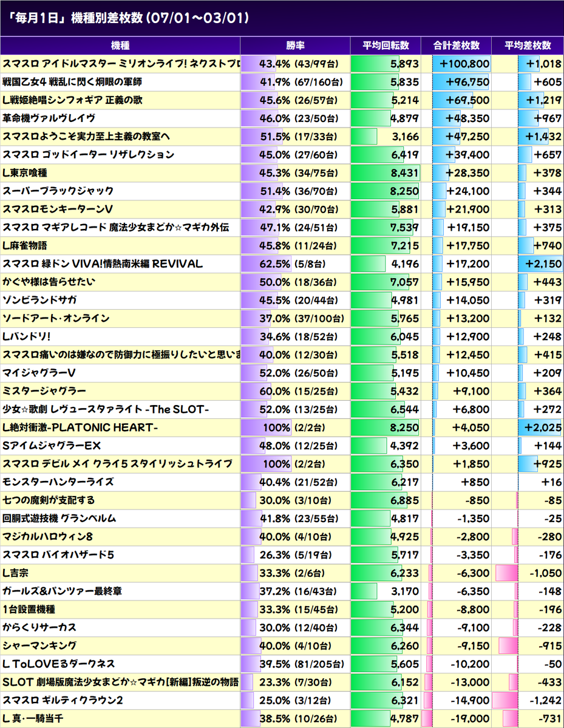Click the 4,392 average spins value
564x728 pixels.
point(405,446)
